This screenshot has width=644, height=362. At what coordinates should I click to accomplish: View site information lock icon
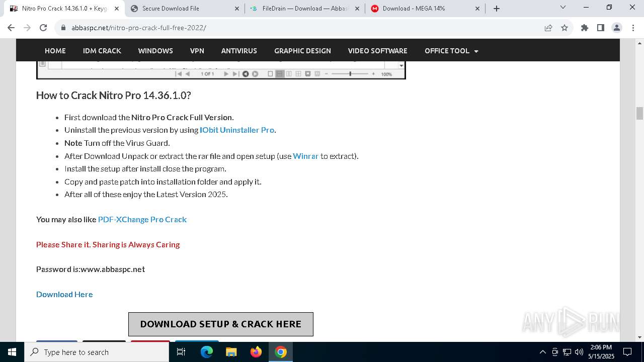(x=63, y=28)
